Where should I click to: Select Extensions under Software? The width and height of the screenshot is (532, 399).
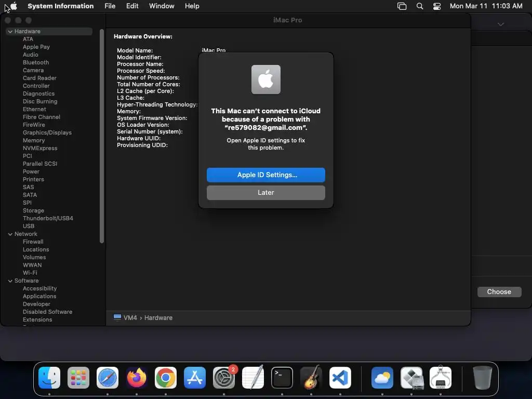[x=37, y=320]
